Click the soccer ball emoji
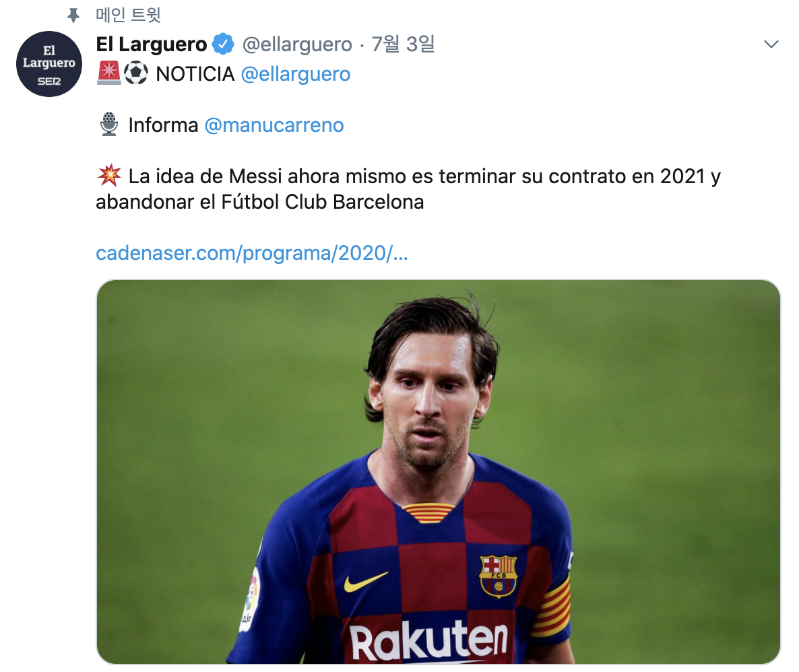This screenshot has width=799, height=672. coord(136,73)
